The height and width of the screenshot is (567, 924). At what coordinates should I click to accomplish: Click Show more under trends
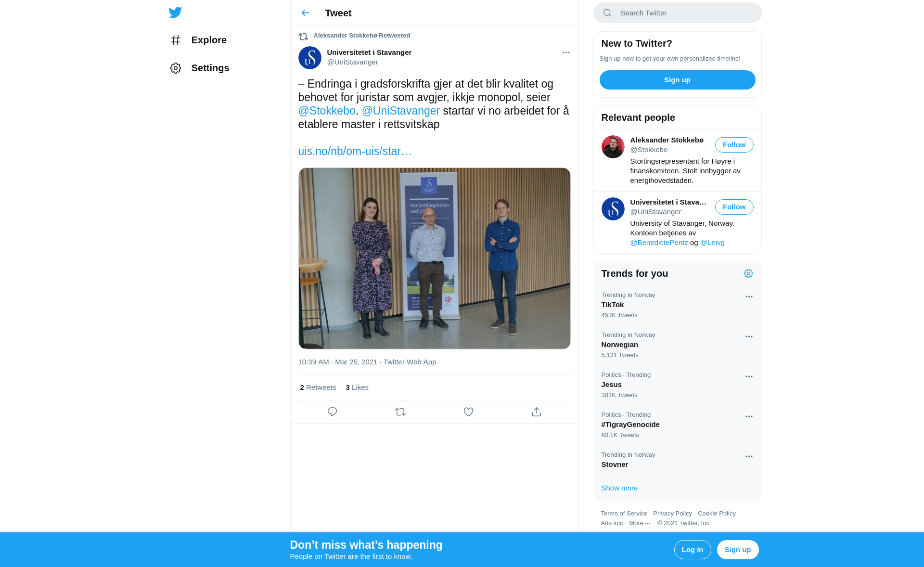619,488
